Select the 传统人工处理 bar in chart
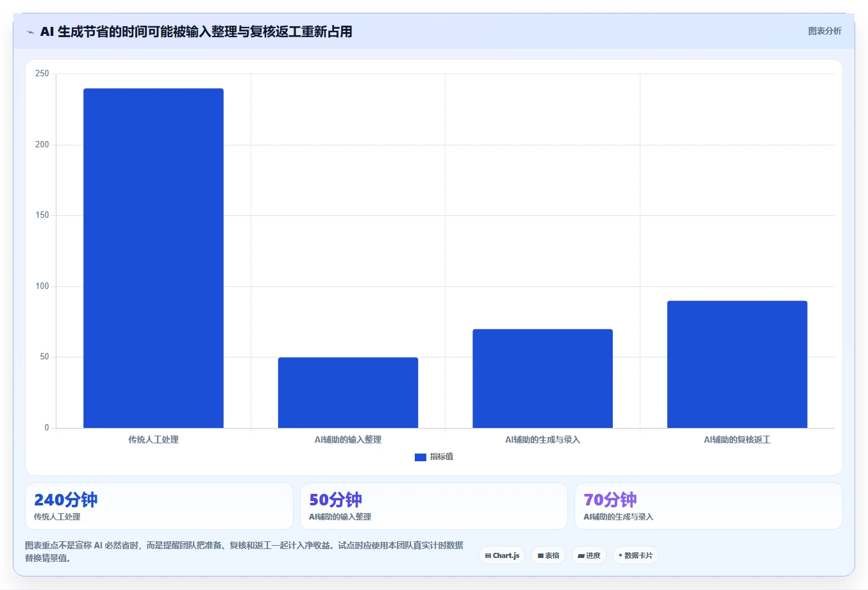The image size is (868, 590). pos(153,258)
